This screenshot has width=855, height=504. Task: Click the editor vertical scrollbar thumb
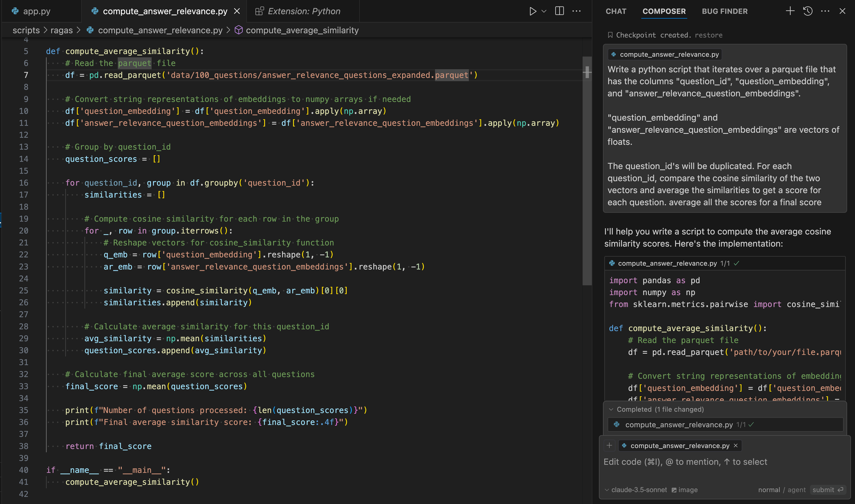coord(587,171)
